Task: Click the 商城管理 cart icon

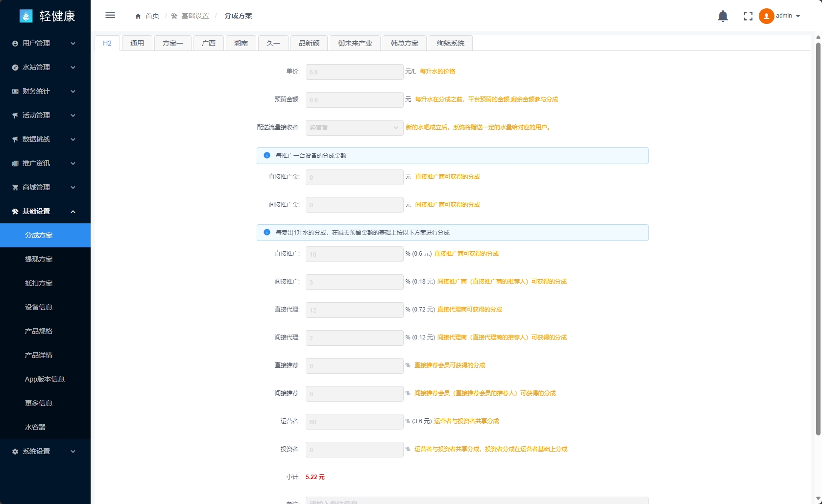Action: [x=15, y=188]
